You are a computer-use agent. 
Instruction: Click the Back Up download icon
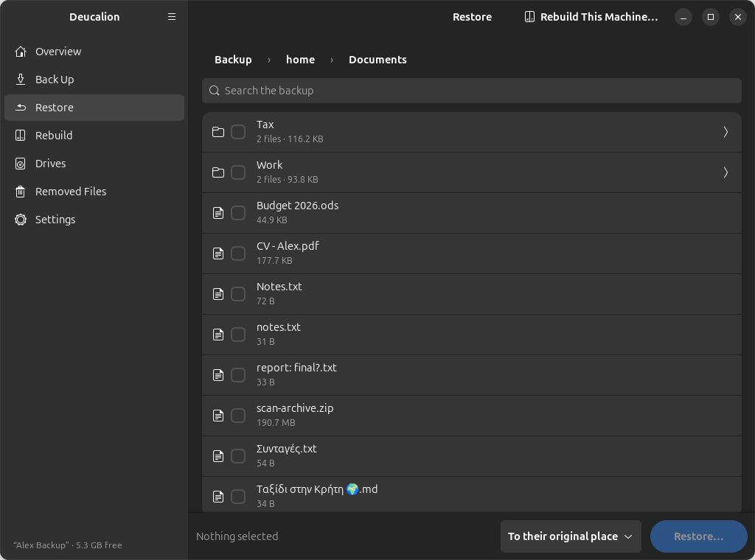point(20,80)
